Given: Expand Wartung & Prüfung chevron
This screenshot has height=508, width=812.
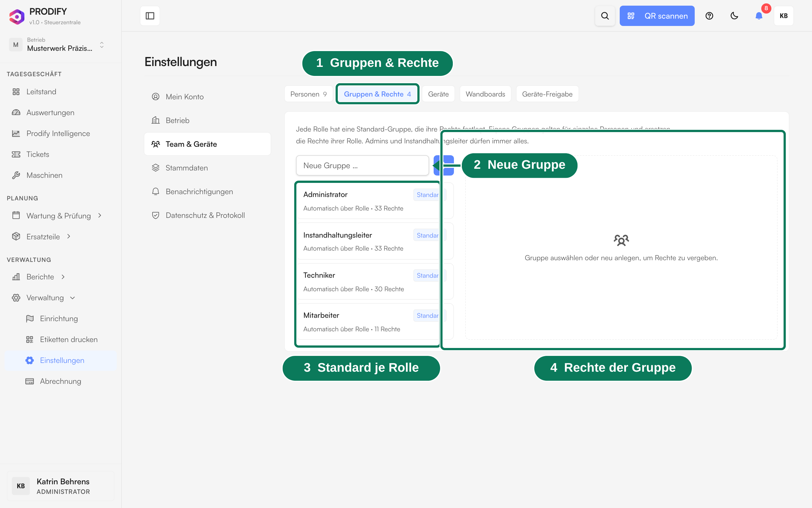Looking at the screenshot, I should [x=100, y=215].
